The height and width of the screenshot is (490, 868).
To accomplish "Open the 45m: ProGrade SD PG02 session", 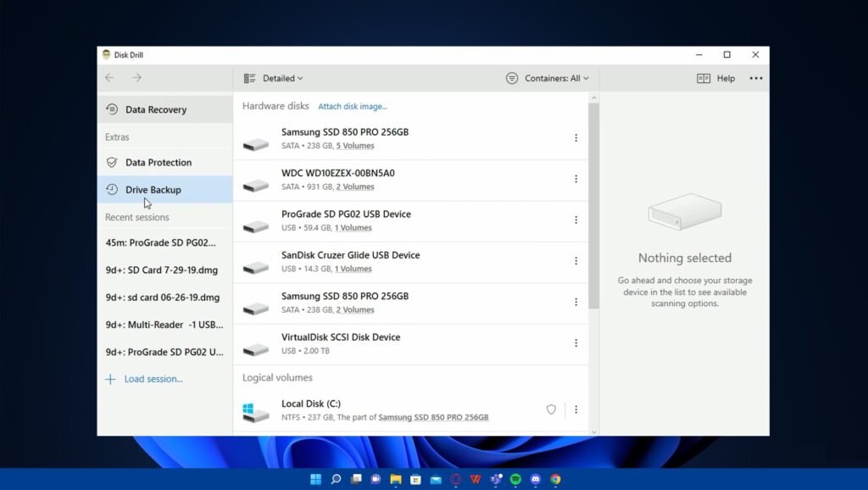I will [x=165, y=242].
